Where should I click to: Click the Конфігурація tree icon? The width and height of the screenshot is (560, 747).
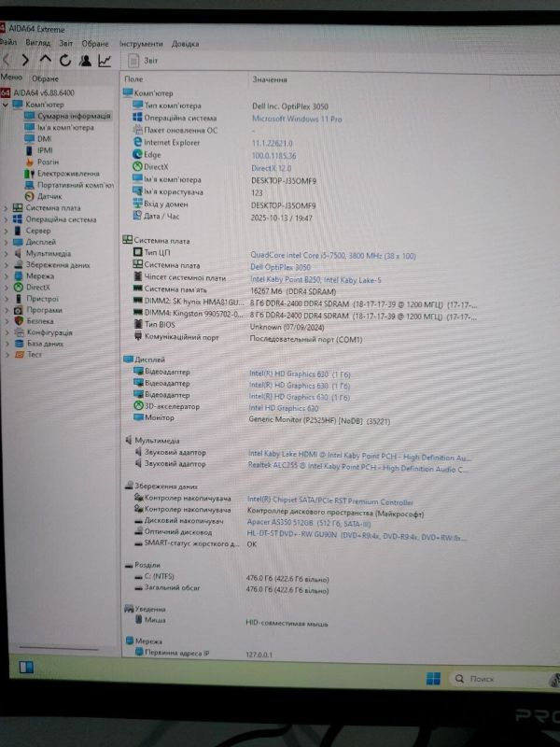point(19,332)
